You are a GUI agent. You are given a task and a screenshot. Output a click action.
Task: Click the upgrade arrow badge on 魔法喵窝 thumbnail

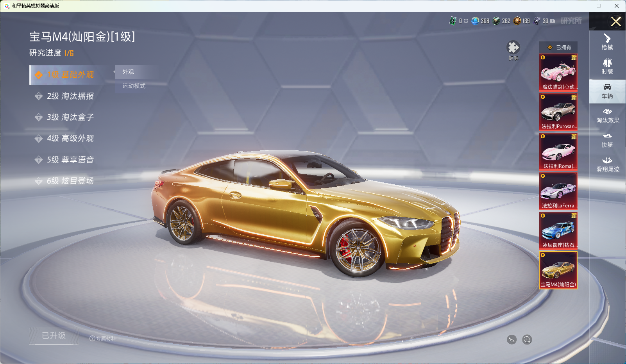(x=543, y=57)
